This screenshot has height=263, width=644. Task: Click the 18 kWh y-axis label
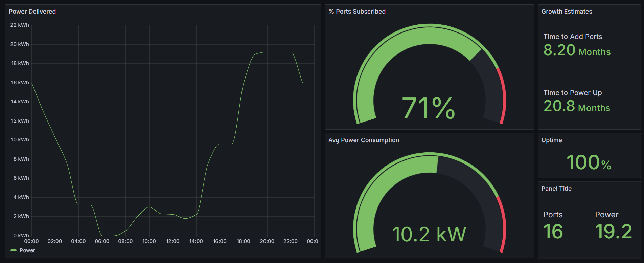(20, 63)
